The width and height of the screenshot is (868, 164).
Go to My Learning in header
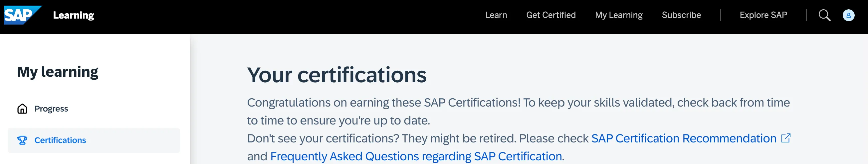(618, 15)
